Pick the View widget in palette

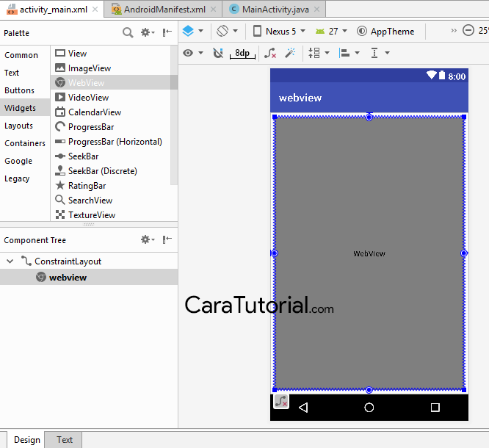point(111,54)
